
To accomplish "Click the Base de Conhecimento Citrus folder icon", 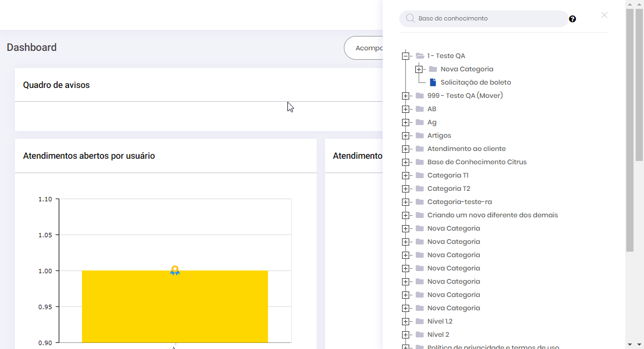I will click(x=420, y=162).
